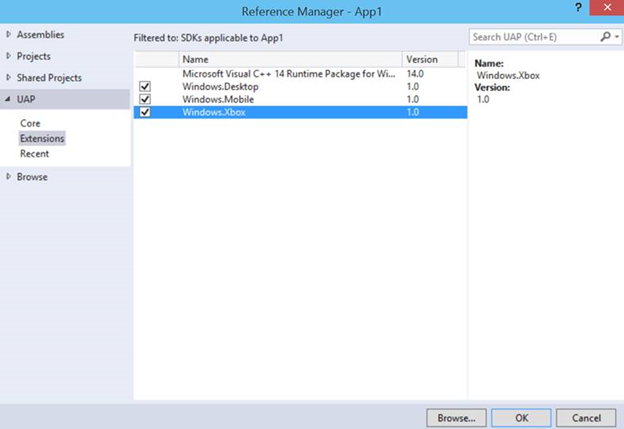Image resolution: width=624 pixels, height=429 pixels.
Task: Click Windows.Xbox name in details pane
Action: 508,75
